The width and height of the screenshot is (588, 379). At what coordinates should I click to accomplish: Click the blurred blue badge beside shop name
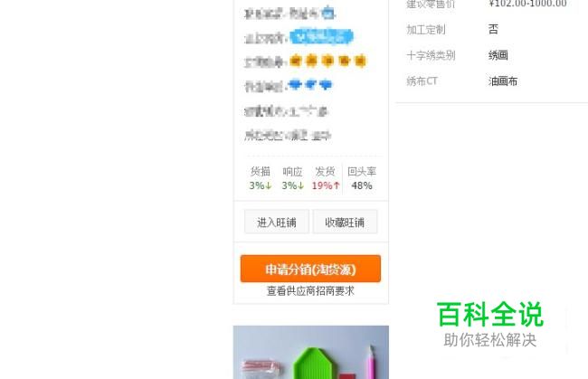pyautogui.click(x=328, y=14)
